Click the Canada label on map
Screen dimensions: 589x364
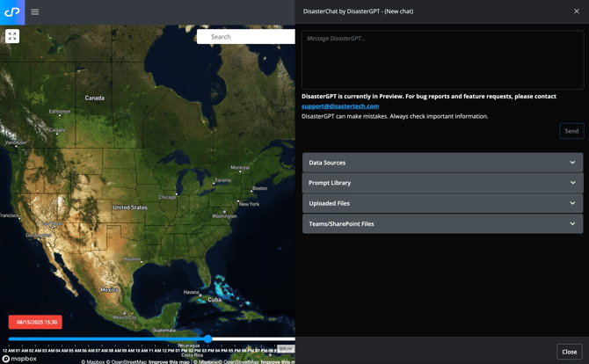click(95, 98)
